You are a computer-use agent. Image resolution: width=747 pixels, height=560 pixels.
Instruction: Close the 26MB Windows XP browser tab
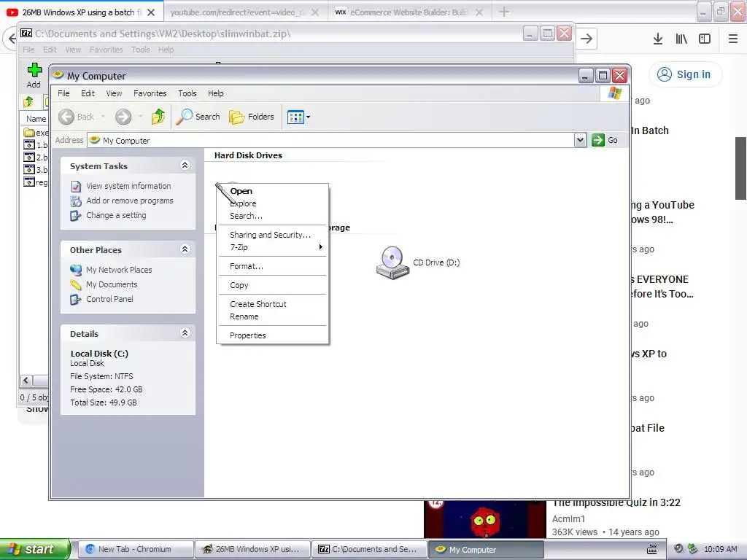pos(151,12)
